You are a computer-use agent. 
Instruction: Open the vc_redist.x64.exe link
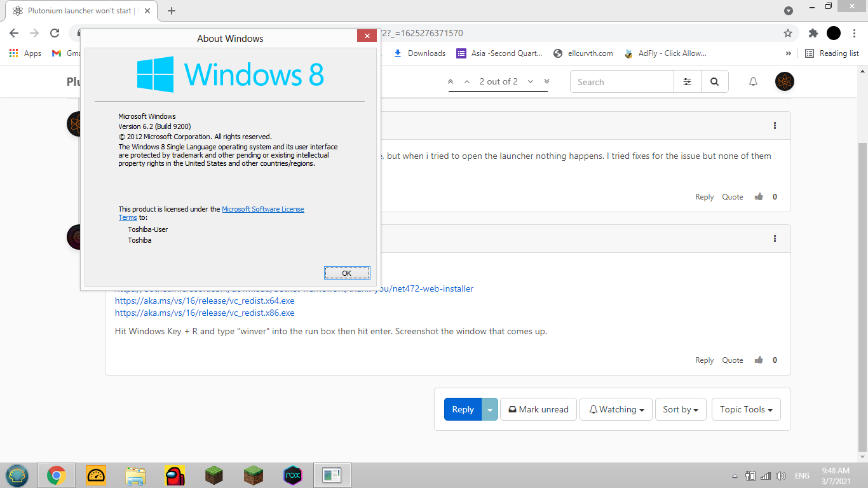205,301
